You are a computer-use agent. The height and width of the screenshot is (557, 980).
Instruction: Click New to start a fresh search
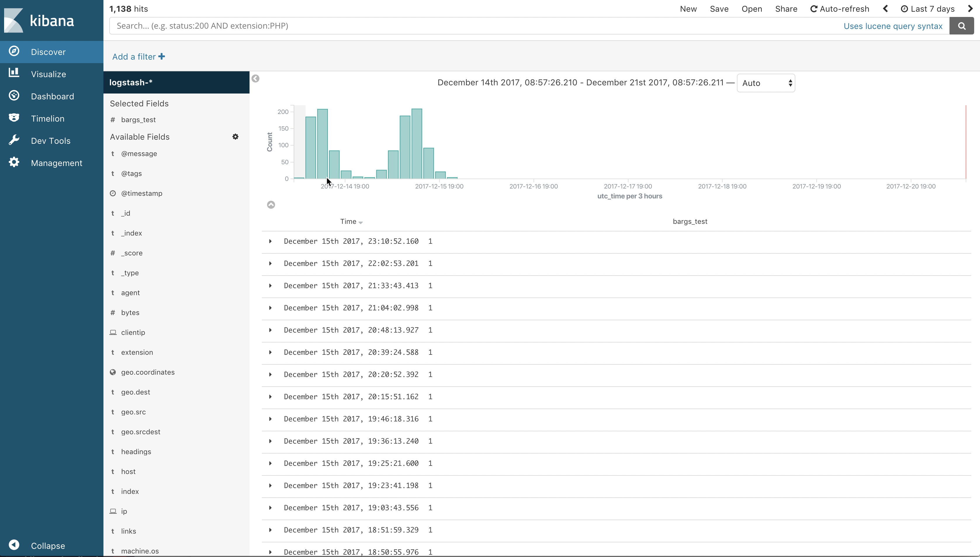coord(688,8)
